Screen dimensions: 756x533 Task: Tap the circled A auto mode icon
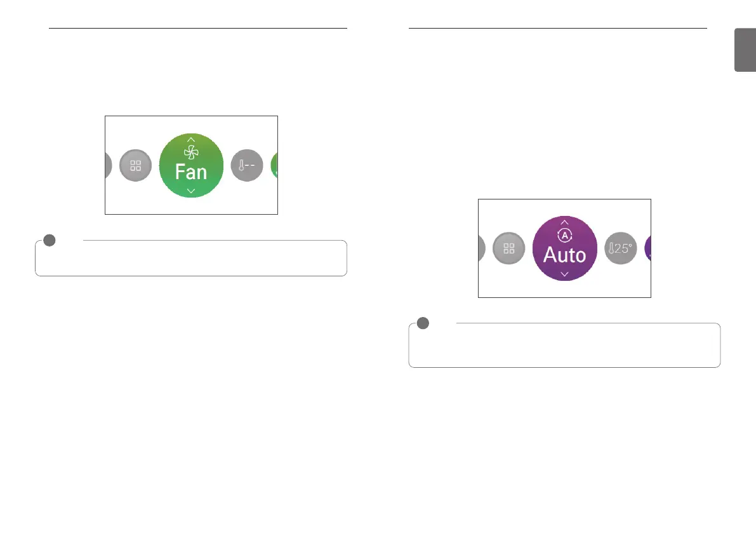(564, 235)
